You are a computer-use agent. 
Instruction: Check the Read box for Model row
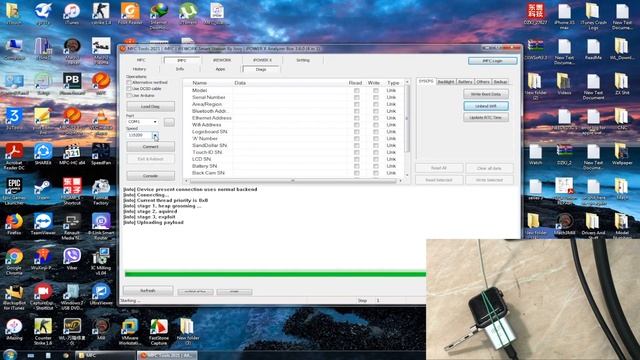click(356, 91)
